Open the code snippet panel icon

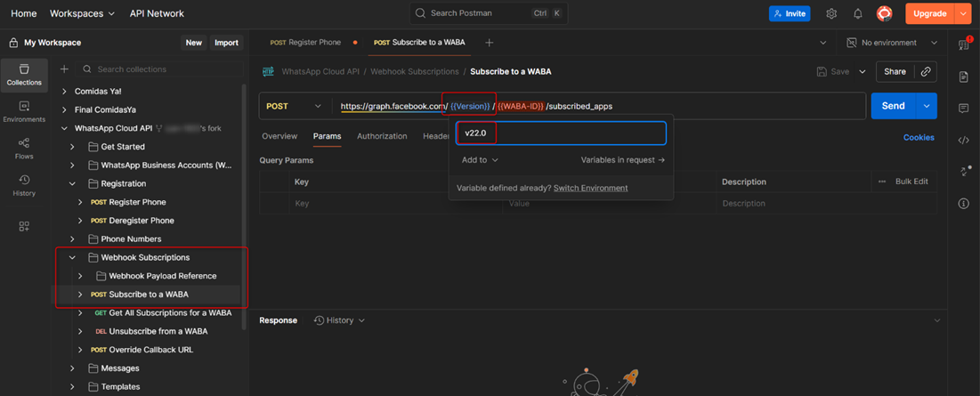click(x=964, y=140)
